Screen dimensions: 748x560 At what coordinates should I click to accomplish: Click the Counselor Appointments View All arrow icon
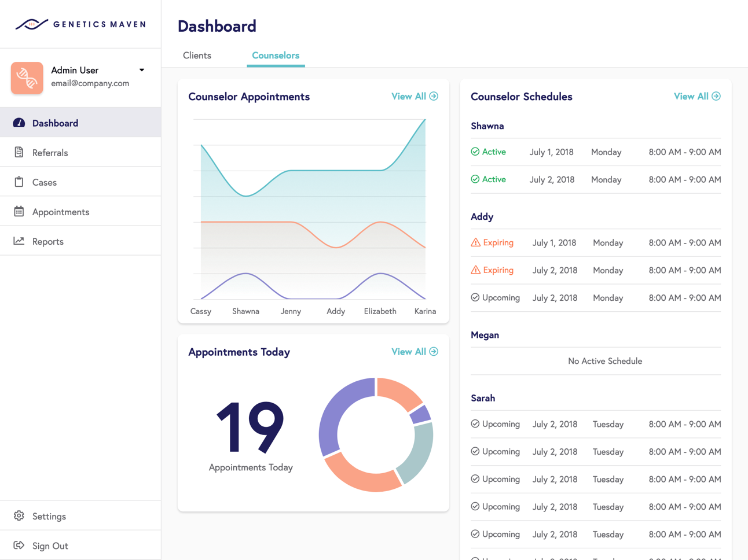pyautogui.click(x=434, y=96)
